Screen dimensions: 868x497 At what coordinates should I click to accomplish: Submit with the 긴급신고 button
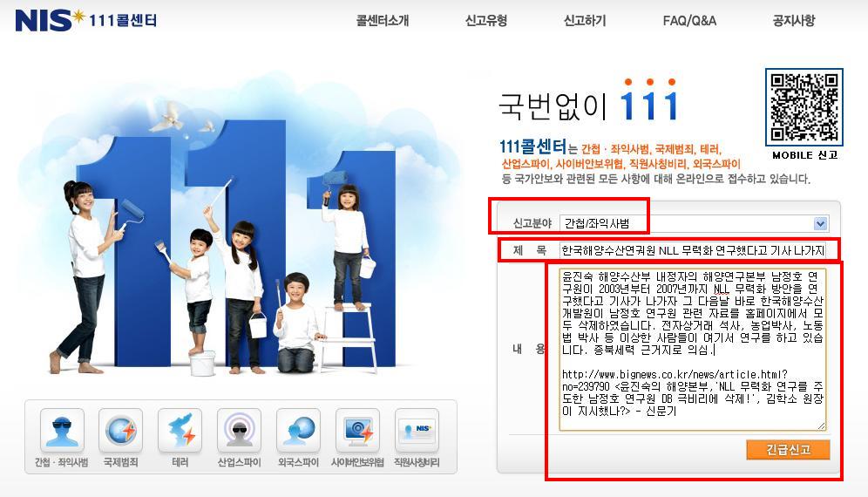pos(788,450)
